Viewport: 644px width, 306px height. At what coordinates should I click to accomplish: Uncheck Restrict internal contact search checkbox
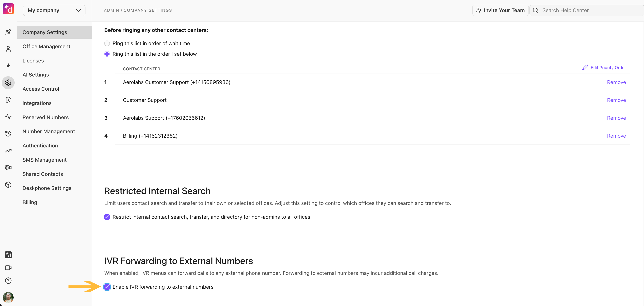coord(107,217)
